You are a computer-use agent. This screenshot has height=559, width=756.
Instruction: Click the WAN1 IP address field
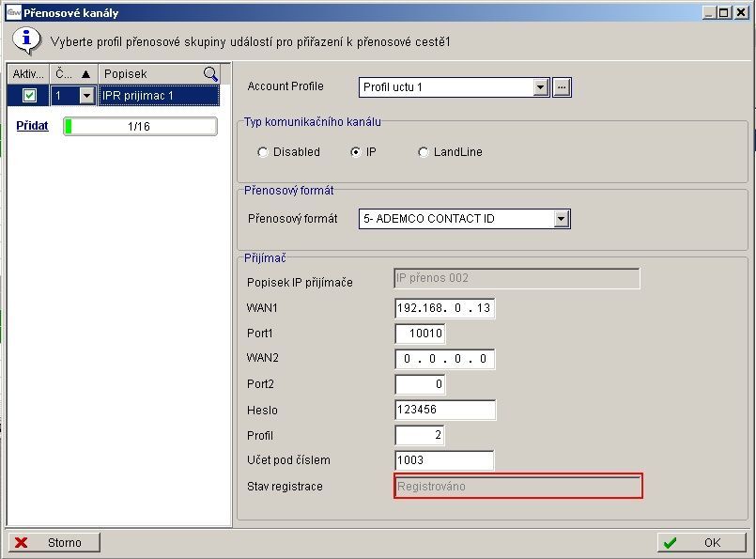(x=445, y=308)
